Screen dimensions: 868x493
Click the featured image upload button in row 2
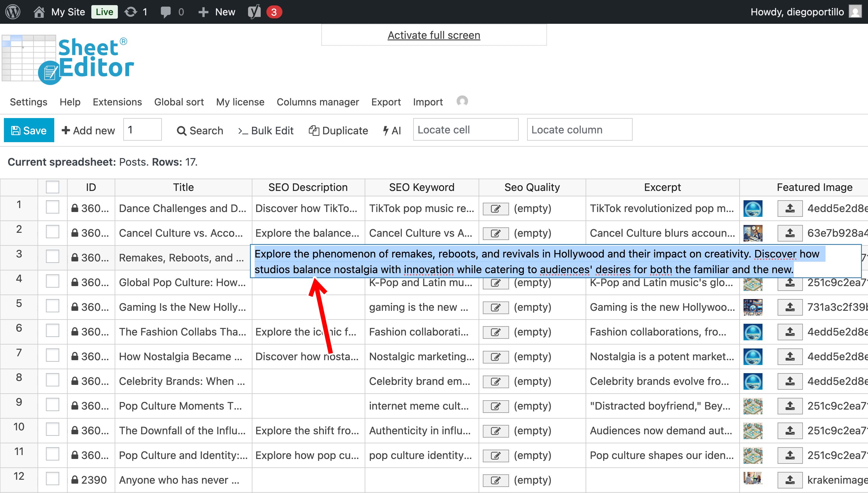click(x=790, y=233)
